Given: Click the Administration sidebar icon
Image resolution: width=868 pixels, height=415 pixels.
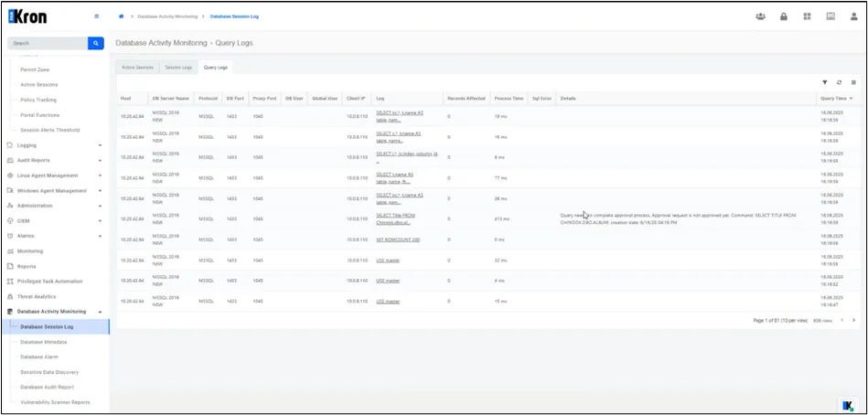Looking at the screenshot, I should 10,206.
